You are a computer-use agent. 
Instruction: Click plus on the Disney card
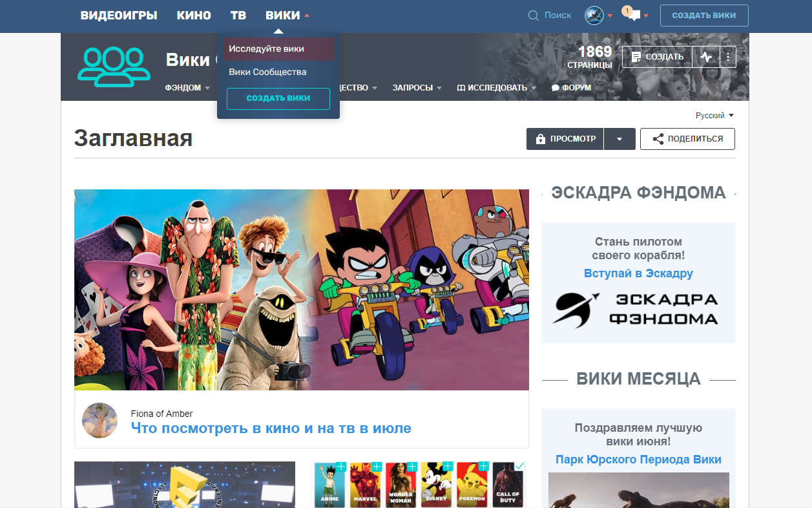click(448, 467)
